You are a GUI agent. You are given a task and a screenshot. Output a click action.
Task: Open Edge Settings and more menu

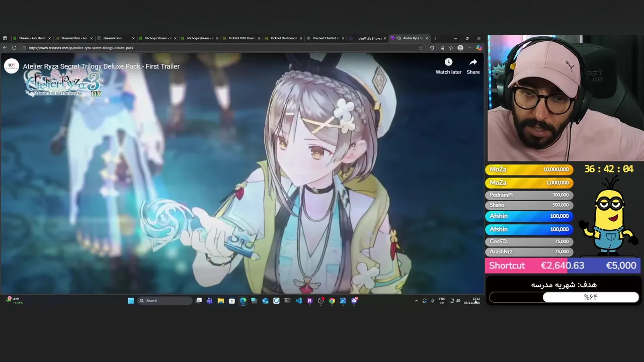469,48
